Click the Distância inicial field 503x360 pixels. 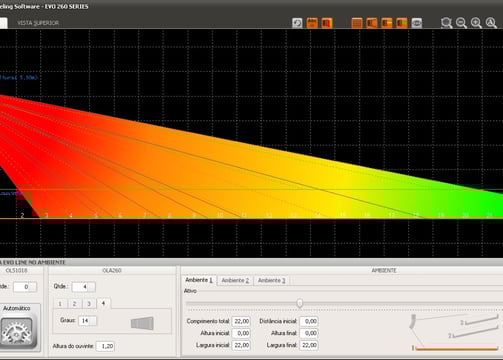pos(309,321)
